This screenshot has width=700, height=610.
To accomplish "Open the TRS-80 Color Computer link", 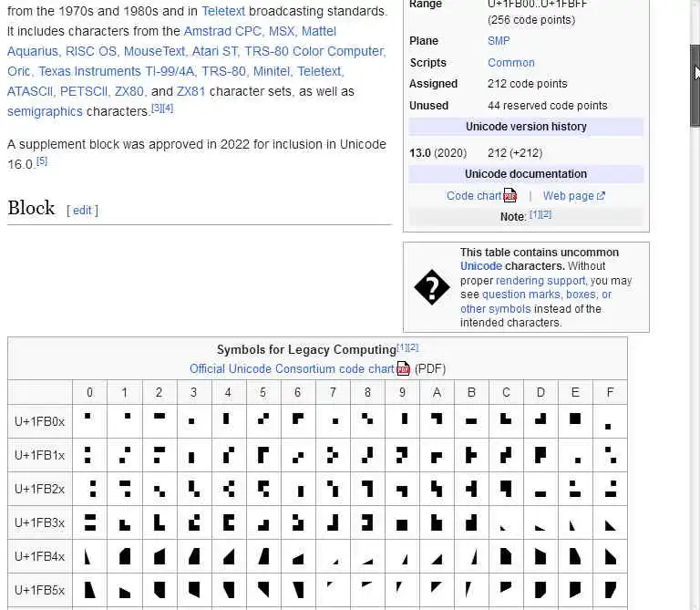I will [x=314, y=51].
